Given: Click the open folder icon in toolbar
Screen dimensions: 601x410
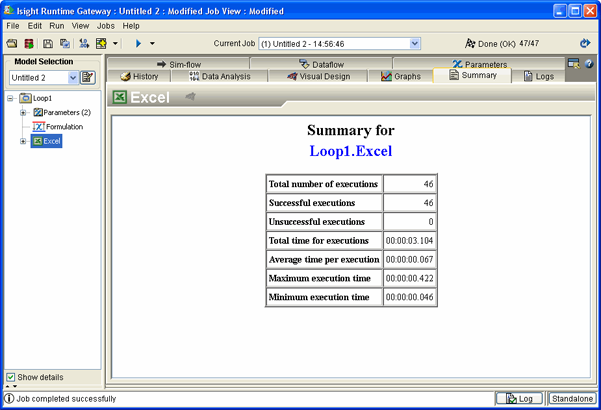Looking at the screenshot, I should click(x=12, y=44).
